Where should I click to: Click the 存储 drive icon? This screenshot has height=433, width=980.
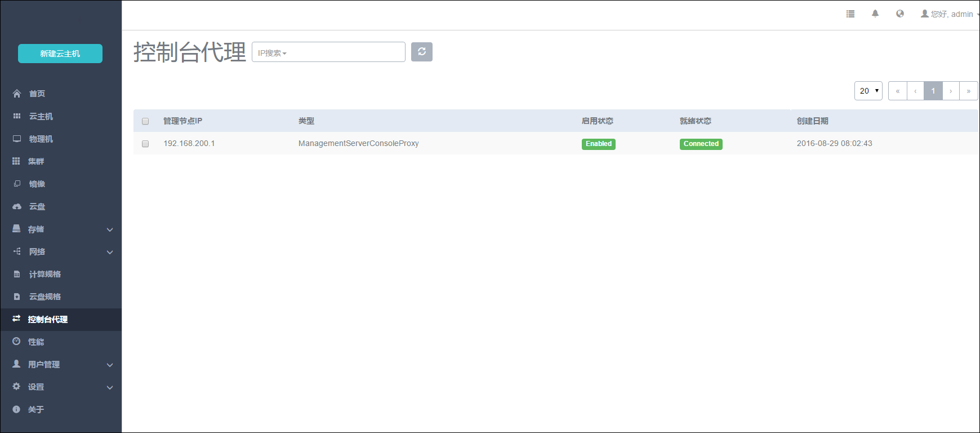(x=16, y=229)
